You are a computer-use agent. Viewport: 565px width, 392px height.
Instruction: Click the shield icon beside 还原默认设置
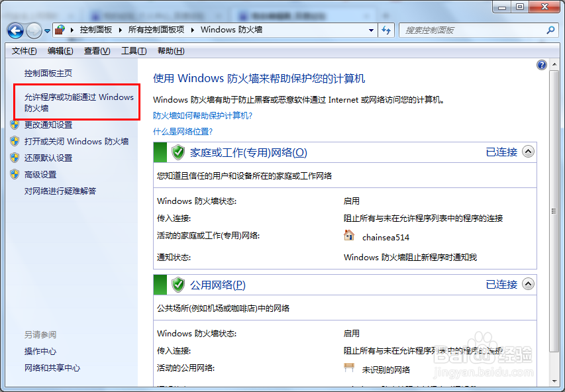tap(15, 158)
